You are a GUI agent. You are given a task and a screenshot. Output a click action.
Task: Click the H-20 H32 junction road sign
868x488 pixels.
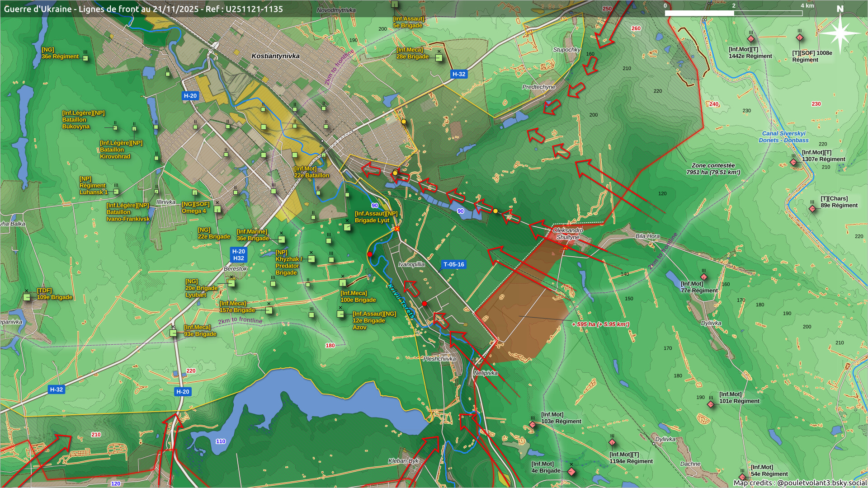pos(238,255)
